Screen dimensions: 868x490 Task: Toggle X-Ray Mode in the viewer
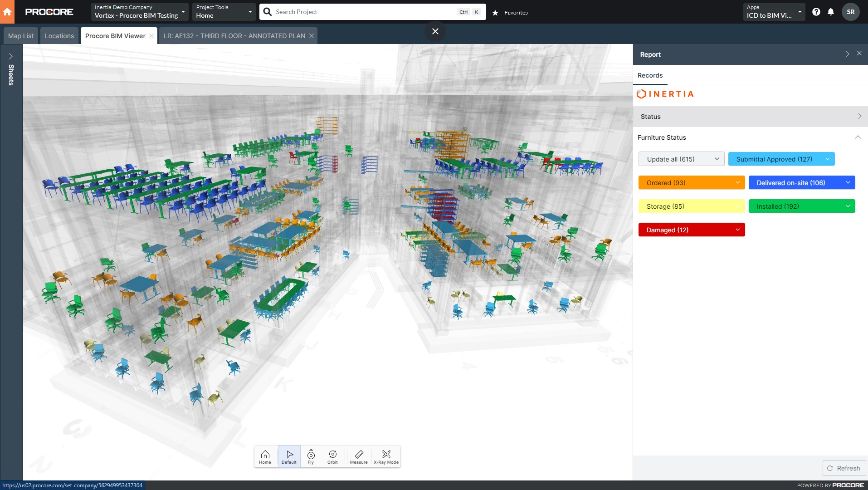[x=386, y=456]
